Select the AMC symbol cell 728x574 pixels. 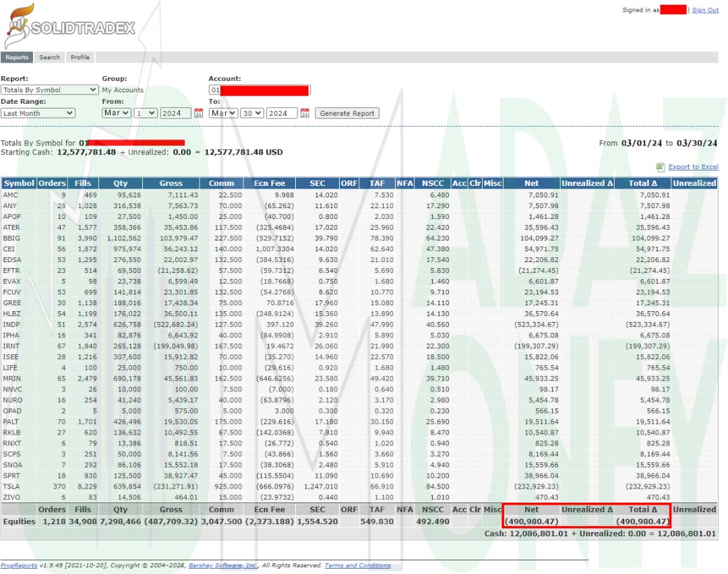(x=10, y=195)
